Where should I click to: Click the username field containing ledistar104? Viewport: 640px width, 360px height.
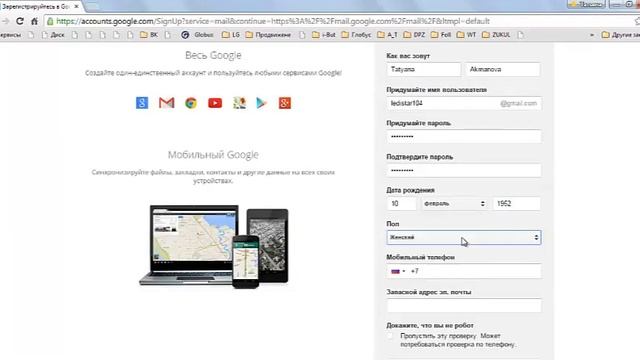click(x=464, y=103)
